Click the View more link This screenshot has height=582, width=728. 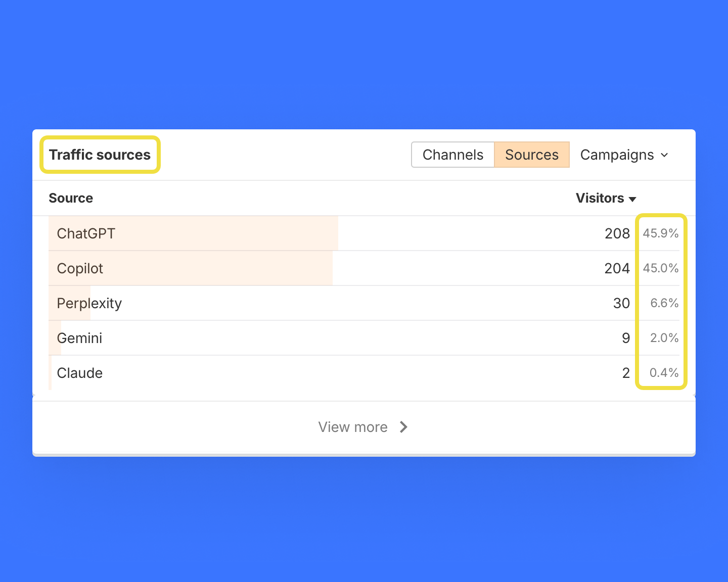click(x=353, y=427)
